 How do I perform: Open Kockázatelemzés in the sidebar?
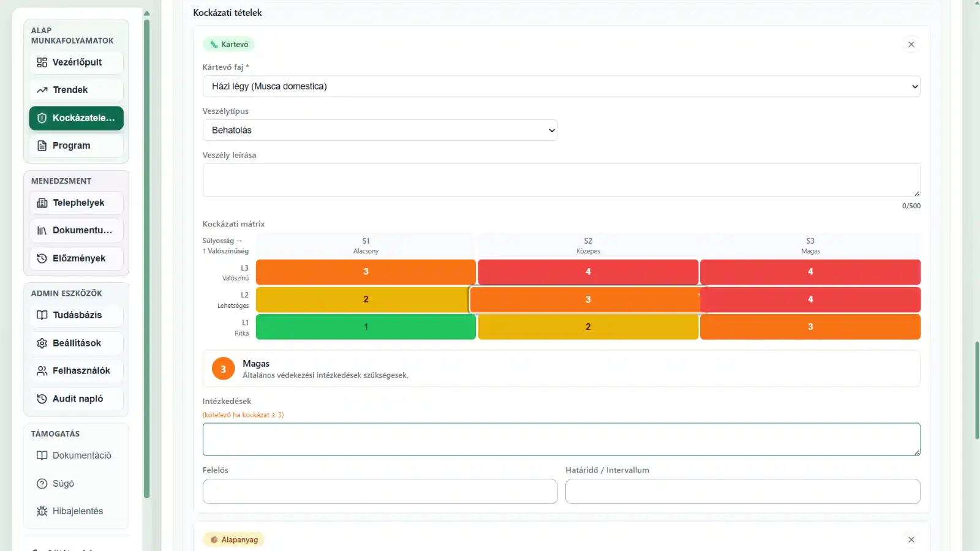coord(76,118)
